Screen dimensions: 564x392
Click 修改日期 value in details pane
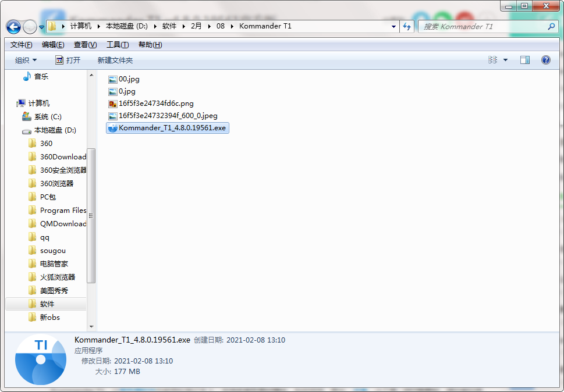tap(144, 361)
